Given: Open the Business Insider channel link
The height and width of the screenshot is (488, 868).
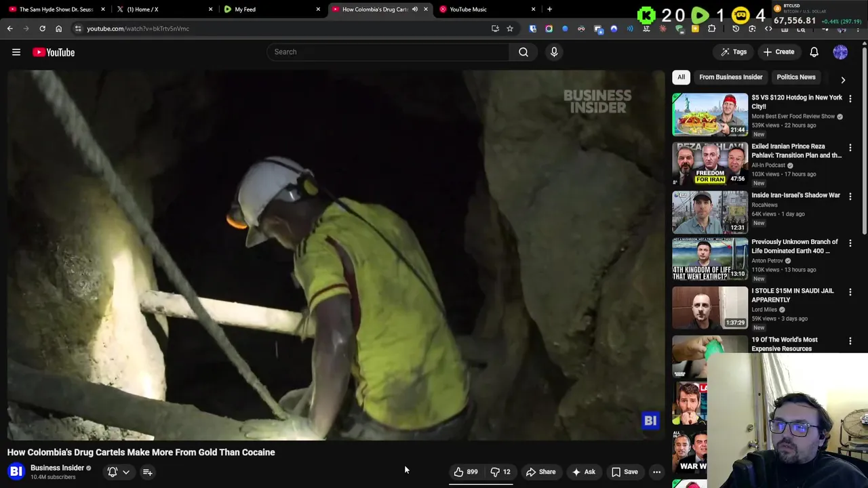Looking at the screenshot, I should 57,468.
